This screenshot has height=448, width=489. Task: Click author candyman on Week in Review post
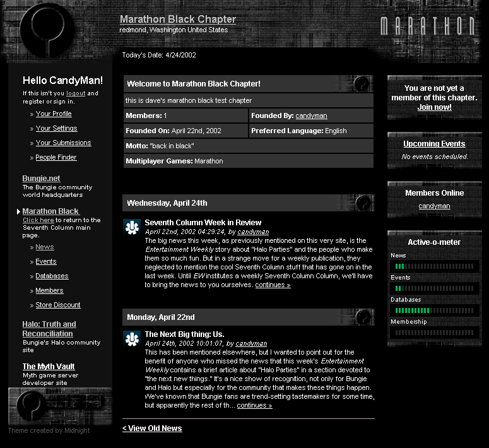tap(253, 232)
